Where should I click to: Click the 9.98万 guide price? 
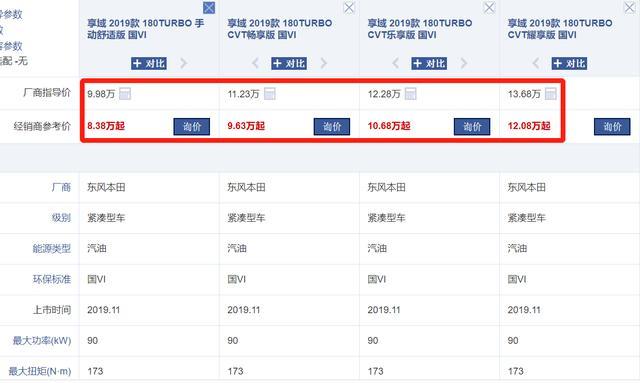point(101,94)
